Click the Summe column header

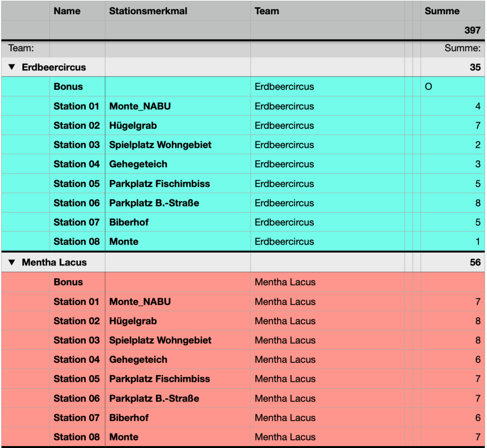(x=442, y=11)
